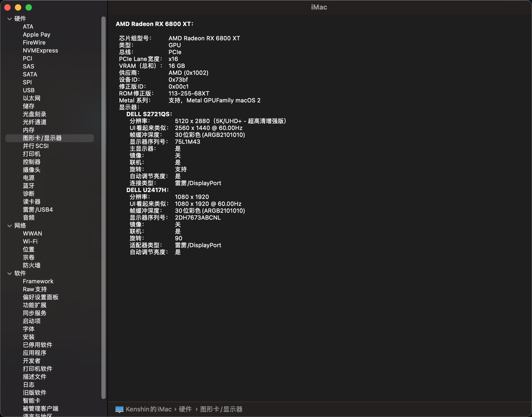
Task: Open the 内存 hardware entry
Action: point(29,130)
